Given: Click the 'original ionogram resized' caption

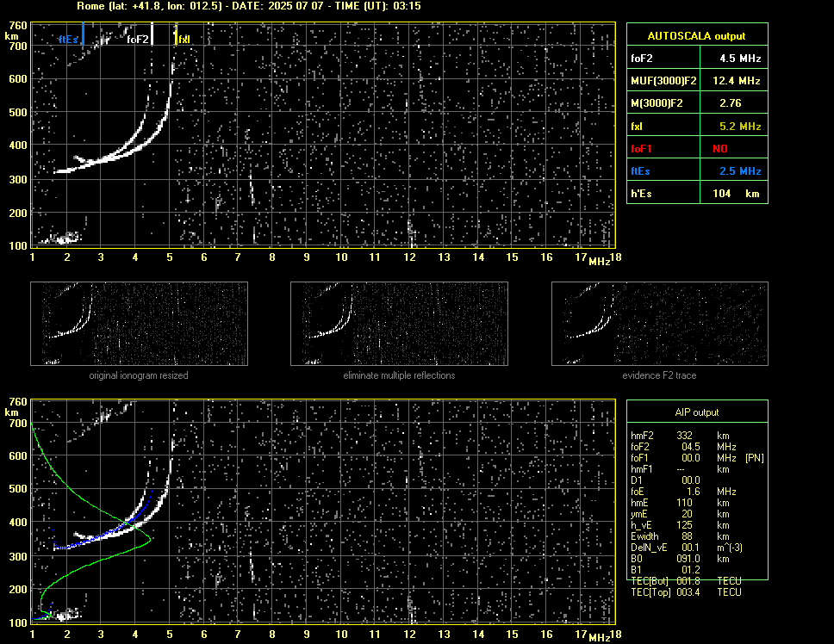Looking at the screenshot, I should coord(139,375).
